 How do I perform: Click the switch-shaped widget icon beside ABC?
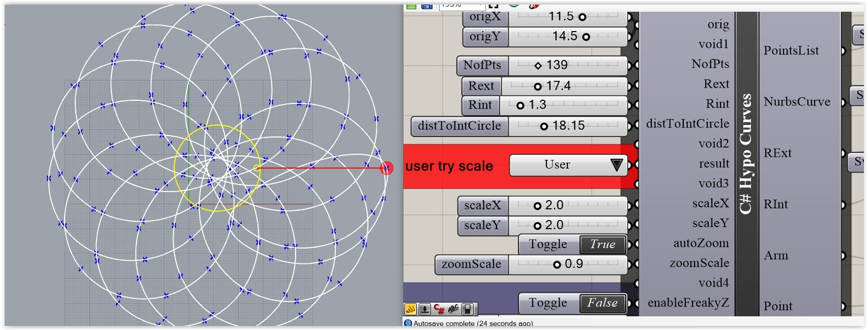468,309
